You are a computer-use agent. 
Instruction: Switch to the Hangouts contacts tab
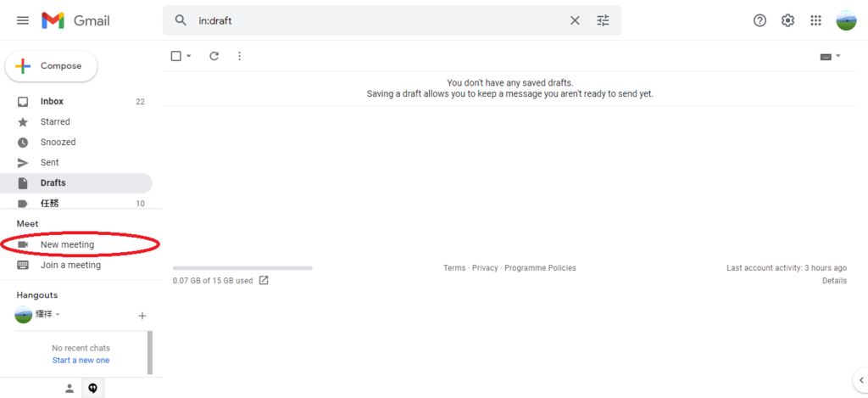coord(70,388)
